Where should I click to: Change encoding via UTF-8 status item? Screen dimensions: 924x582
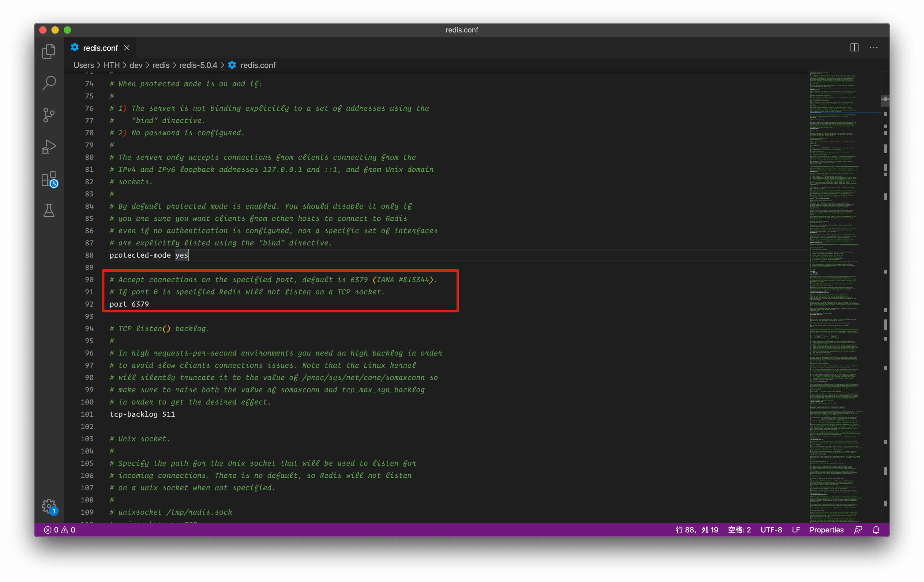pos(771,530)
